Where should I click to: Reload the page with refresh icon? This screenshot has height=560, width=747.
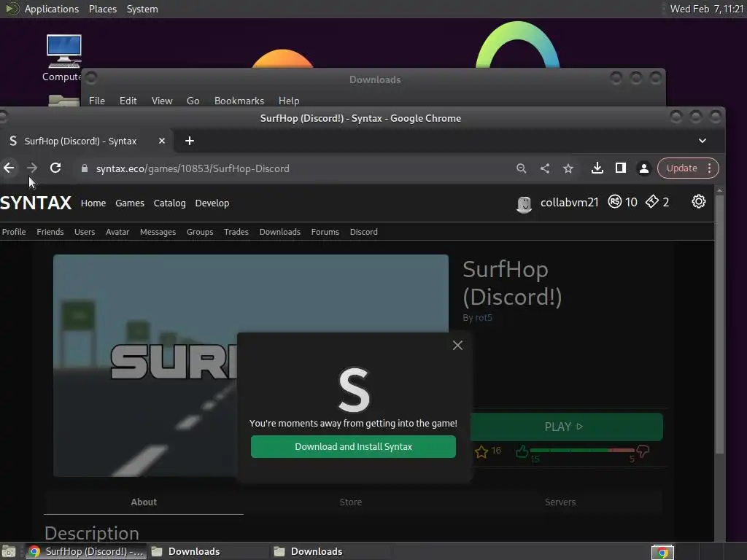tap(55, 168)
